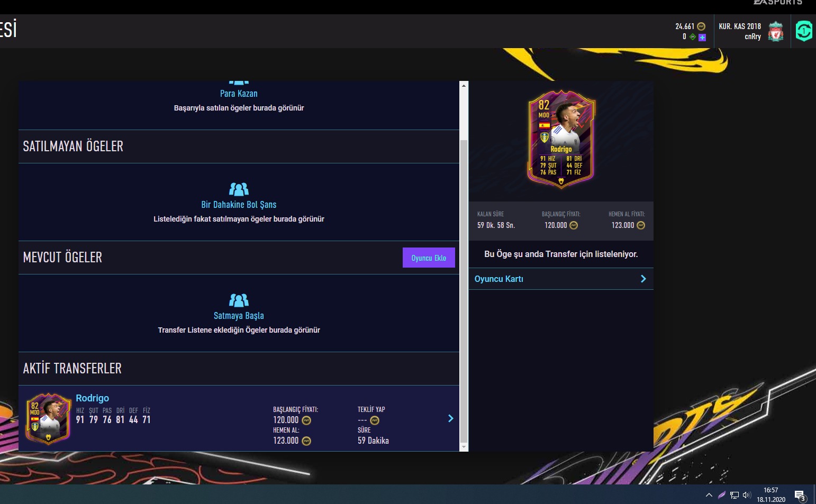
Task: Open the Windows notification center icon
Action: [800, 496]
